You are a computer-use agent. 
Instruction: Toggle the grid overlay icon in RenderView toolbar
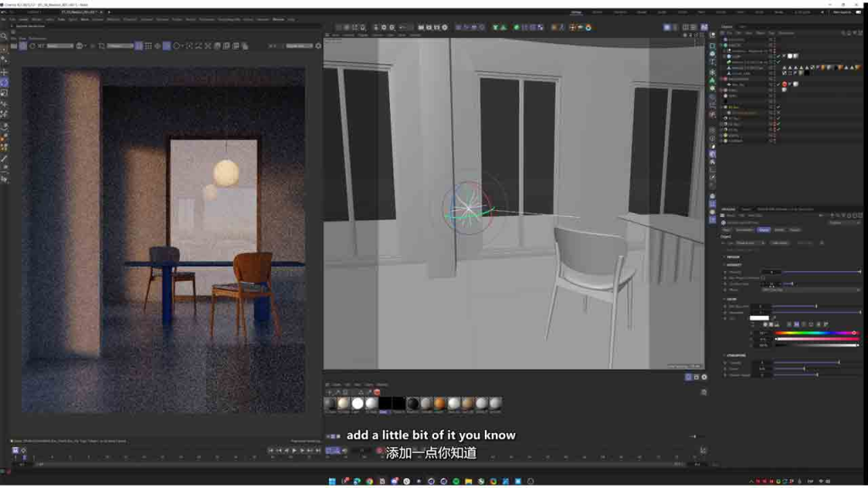pos(147,46)
